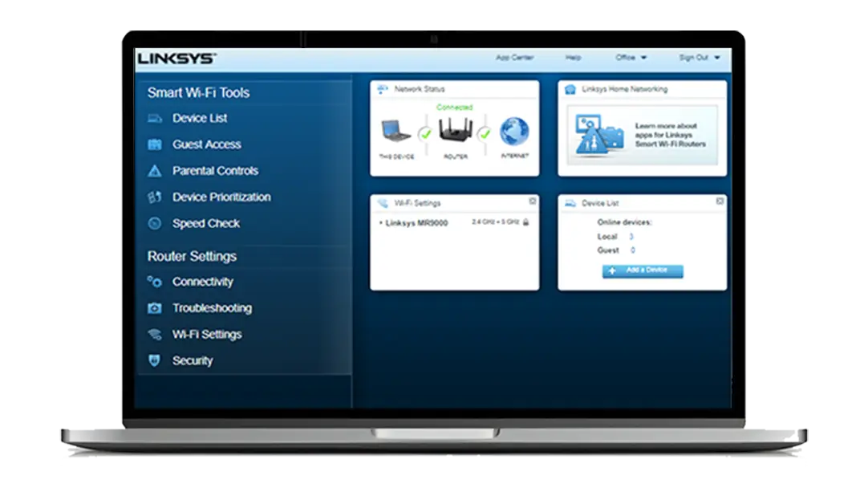
Task: Select the This Device laptop icon
Action: pyautogui.click(x=395, y=132)
